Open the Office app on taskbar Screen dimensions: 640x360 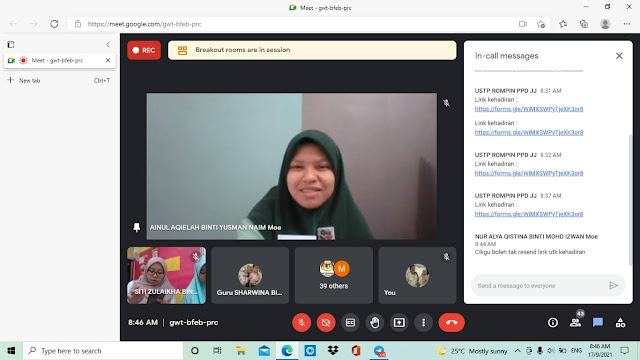click(356, 351)
